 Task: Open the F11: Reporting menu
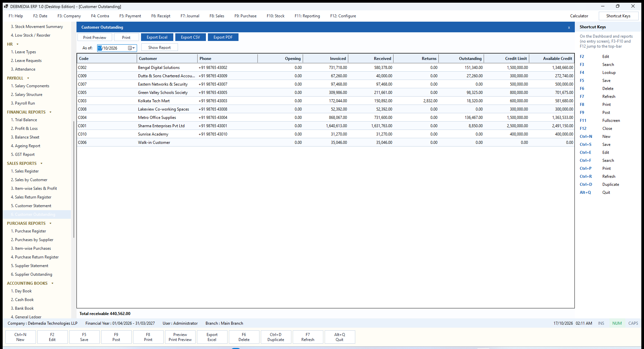tap(307, 16)
